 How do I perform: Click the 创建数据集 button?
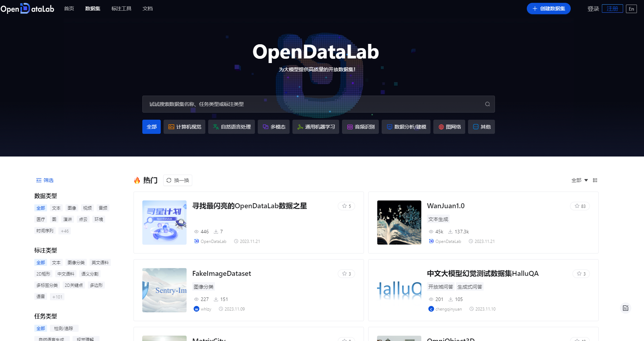(x=548, y=8)
